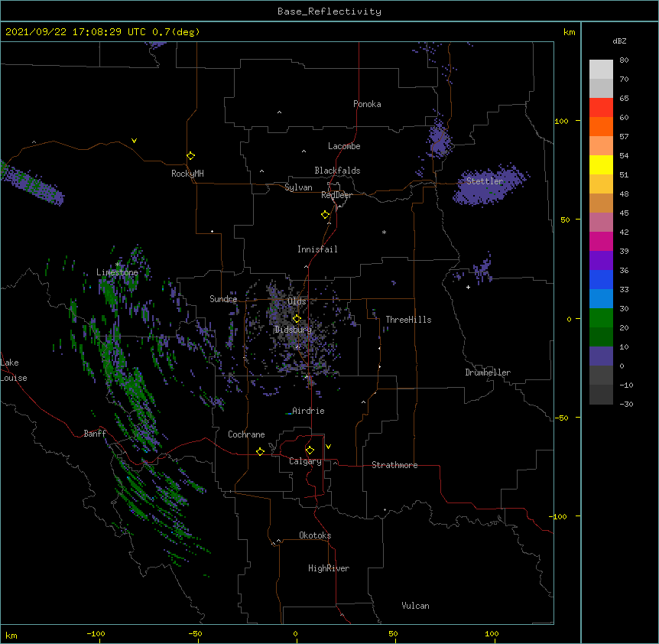Screen dimensions: 659x644
Task: Click the dBZ legend heading
Action: [x=619, y=41]
